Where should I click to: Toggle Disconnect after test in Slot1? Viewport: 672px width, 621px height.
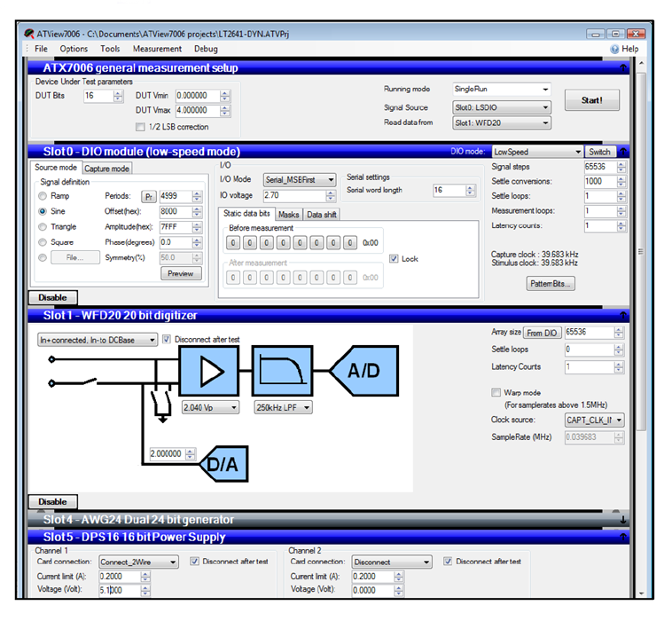click(167, 340)
